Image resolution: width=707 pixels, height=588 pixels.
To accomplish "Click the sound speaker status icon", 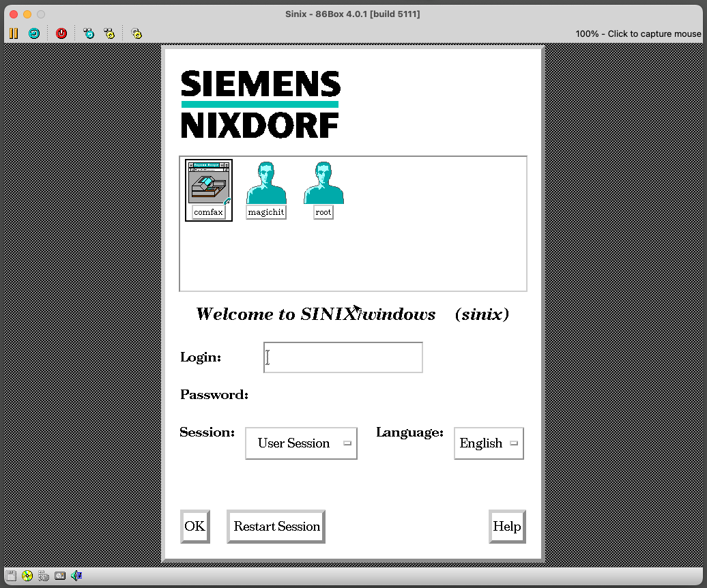I will coord(76,576).
